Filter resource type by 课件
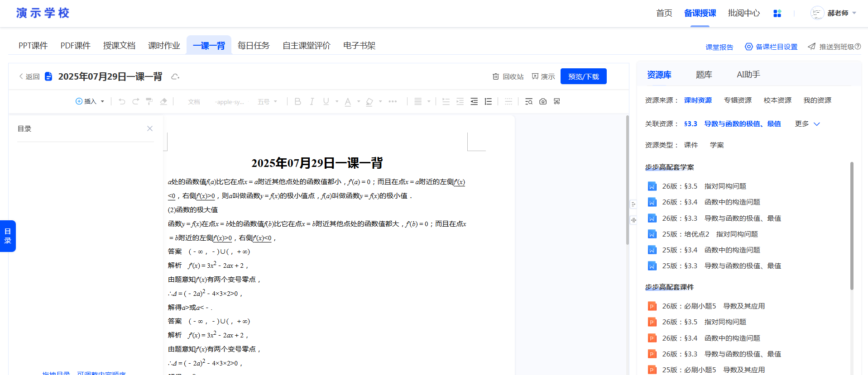868x375 pixels. (x=691, y=145)
